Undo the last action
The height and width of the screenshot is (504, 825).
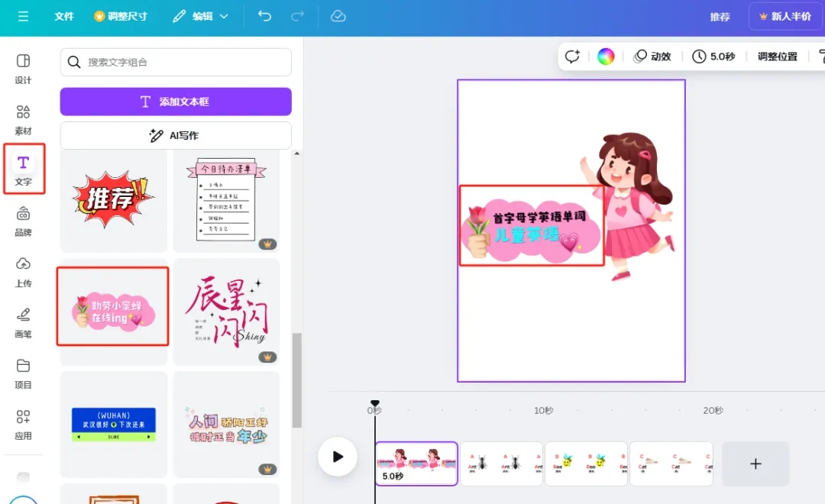pyautogui.click(x=264, y=16)
